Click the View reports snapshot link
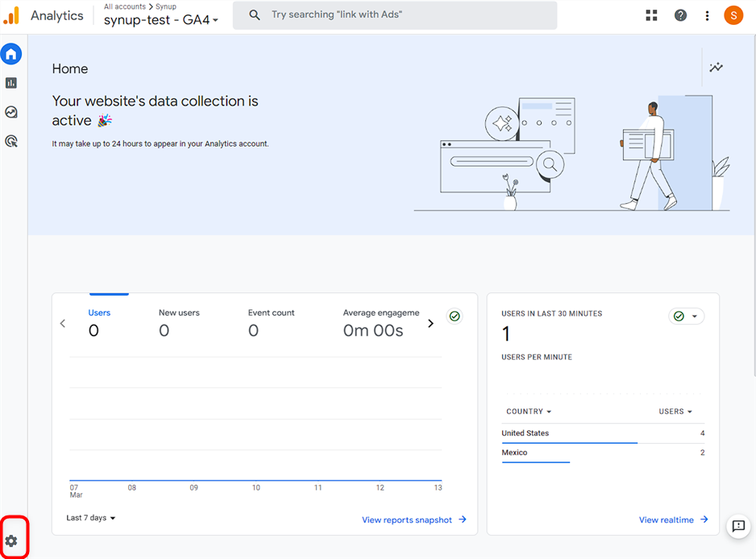756x559 pixels. [x=413, y=520]
